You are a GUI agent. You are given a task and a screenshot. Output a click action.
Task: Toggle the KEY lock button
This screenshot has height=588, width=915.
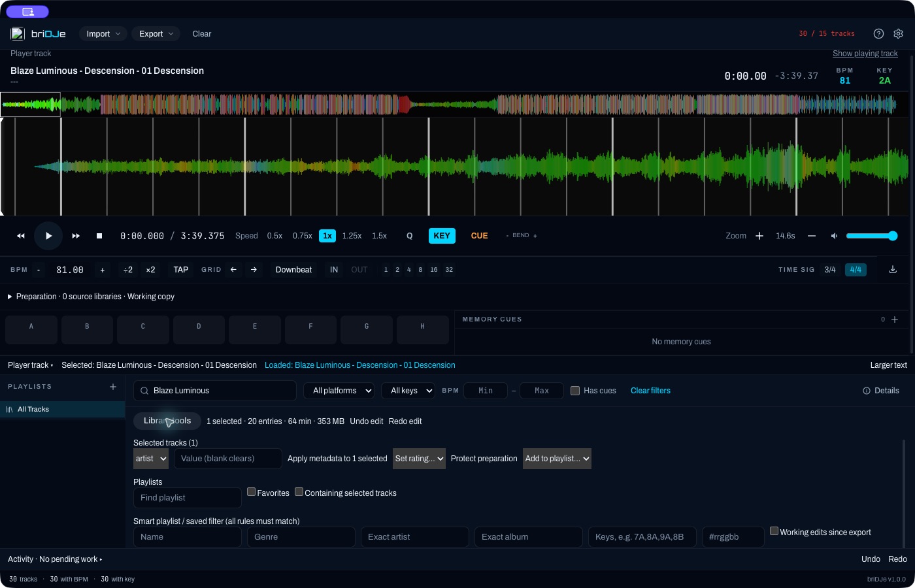(442, 236)
